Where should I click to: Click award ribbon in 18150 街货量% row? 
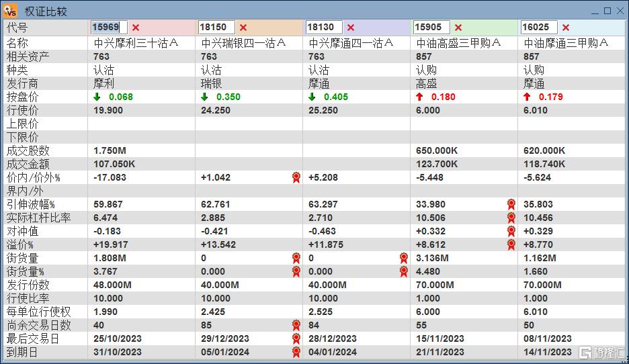tap(296, 271)
